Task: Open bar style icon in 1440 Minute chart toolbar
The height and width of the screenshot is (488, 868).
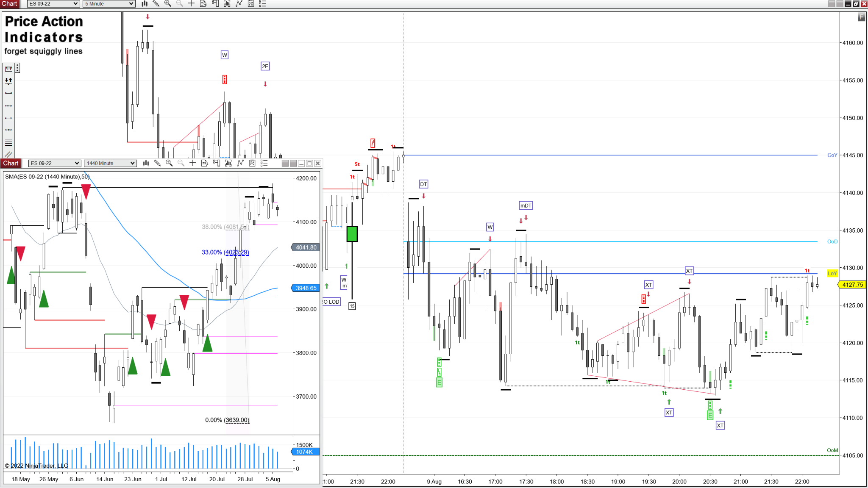Action: pyautogui.click(x=146, y=163)
